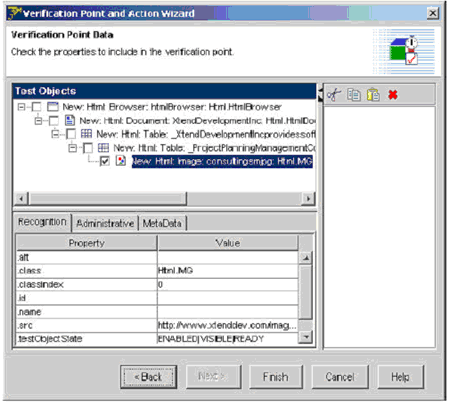Click the .testObjectState property cell
This screenshot has height=408, width=450.
(87, 339)
